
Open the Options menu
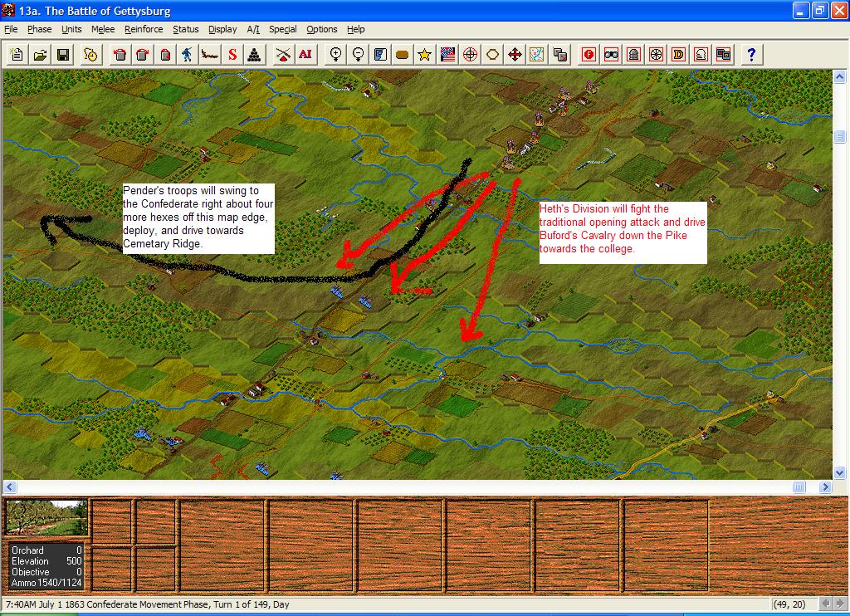321,29
